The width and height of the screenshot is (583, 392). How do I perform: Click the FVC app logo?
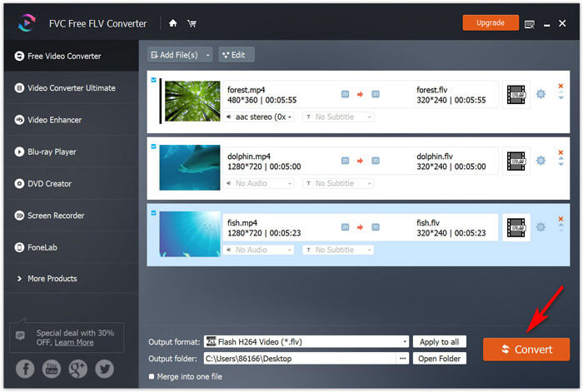(x=27, y=23)
